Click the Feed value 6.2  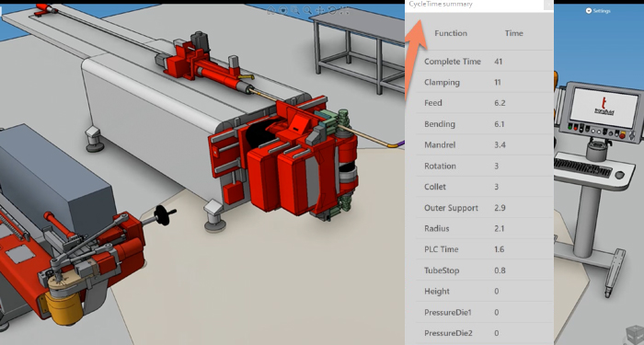point(500,103)
